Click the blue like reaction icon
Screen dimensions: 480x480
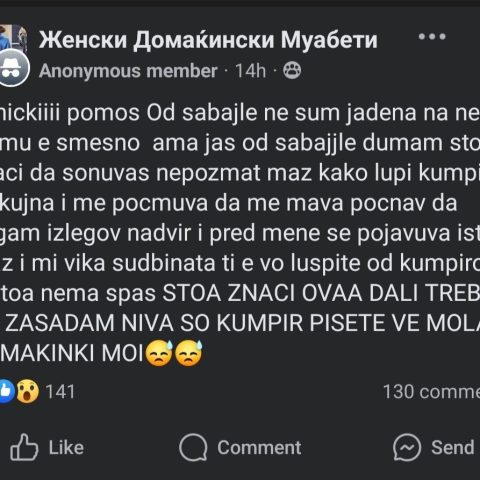tap(6, 391)
